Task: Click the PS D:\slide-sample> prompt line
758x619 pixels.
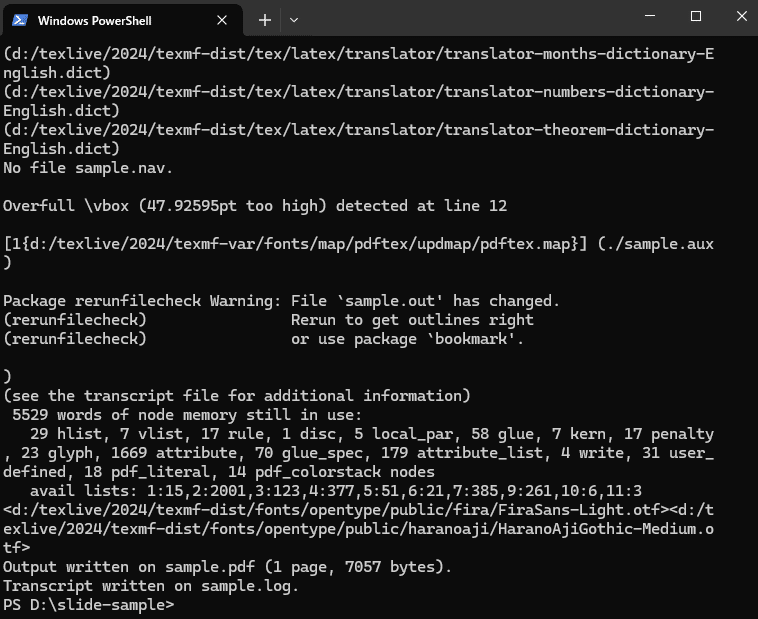Action: (x=88, y=605)
